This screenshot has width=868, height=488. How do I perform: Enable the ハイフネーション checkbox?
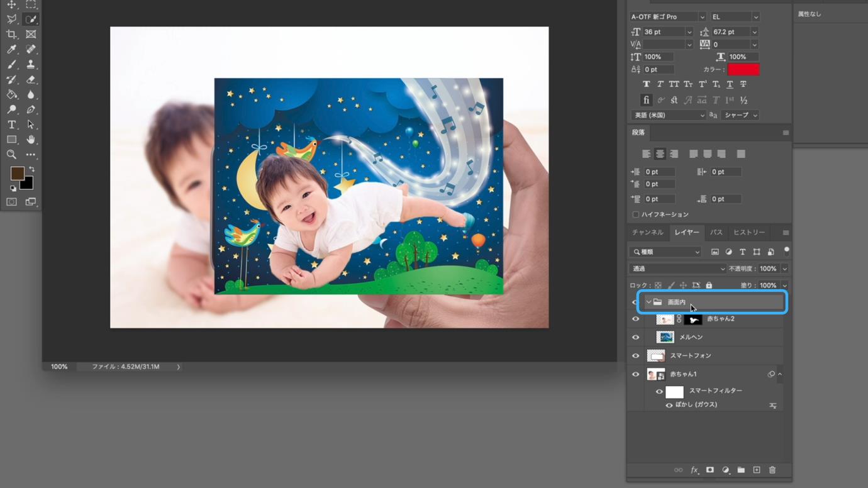coord(635,214)
